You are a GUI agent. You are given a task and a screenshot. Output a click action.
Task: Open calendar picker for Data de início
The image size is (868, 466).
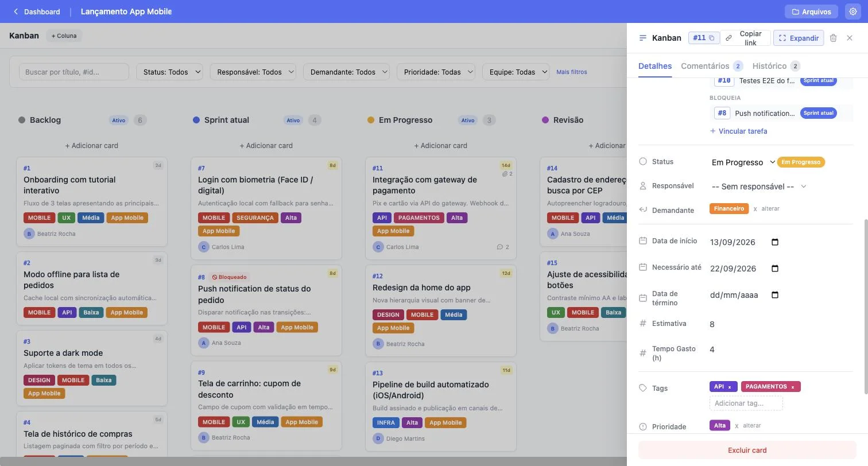774,242
